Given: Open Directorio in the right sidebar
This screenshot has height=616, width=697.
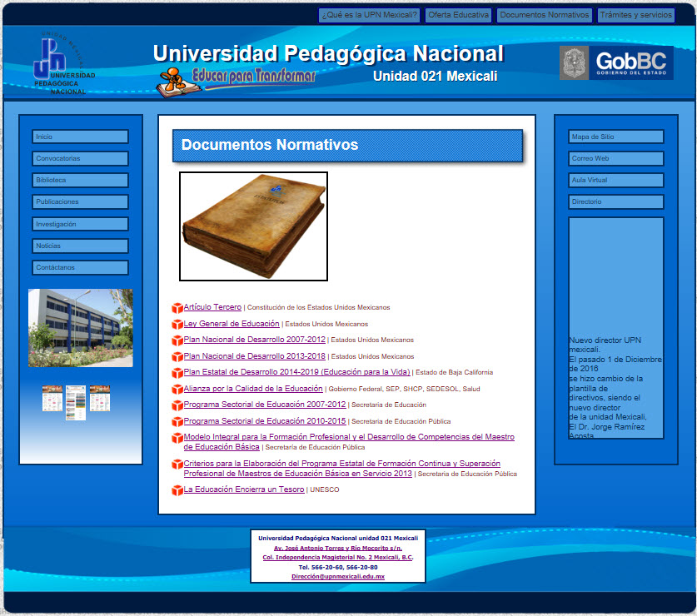Looking at the screenshot, I should coord(616,201).
